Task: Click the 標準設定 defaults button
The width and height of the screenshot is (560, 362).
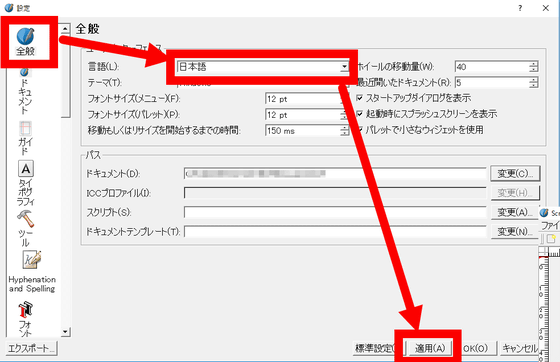Action: [x=375, y=348]
